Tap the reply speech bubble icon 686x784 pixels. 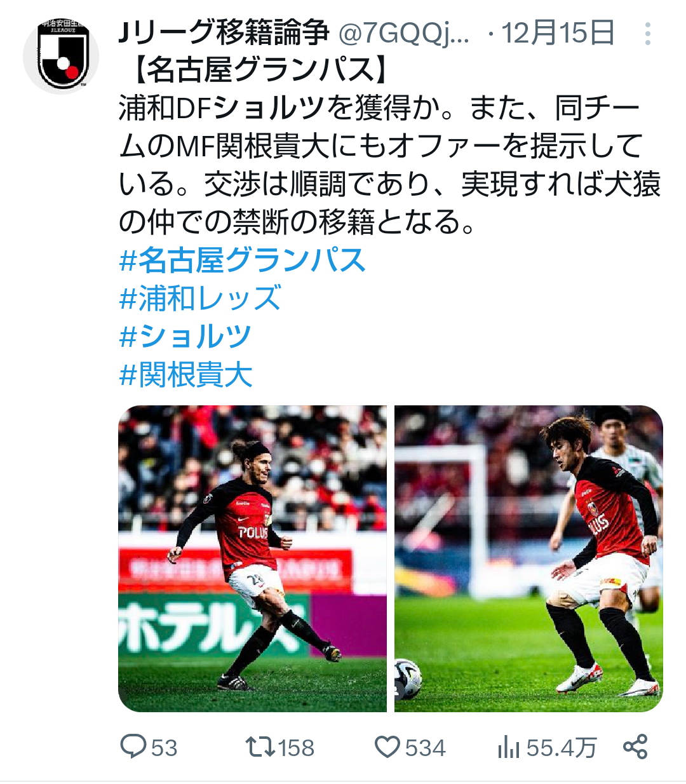coord(133,747)
